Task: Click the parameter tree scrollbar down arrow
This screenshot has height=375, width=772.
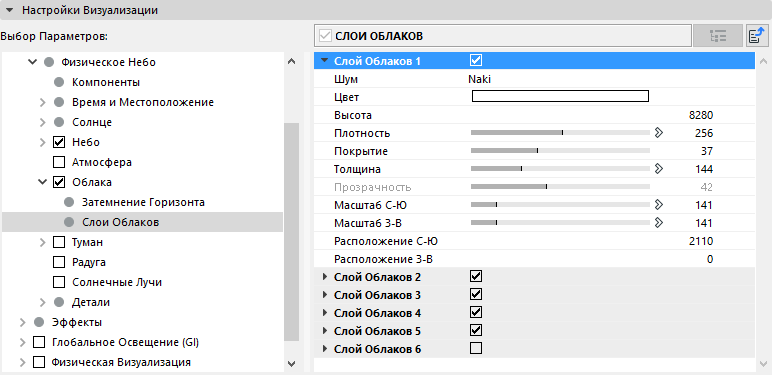Action: [x=291, y=364]
